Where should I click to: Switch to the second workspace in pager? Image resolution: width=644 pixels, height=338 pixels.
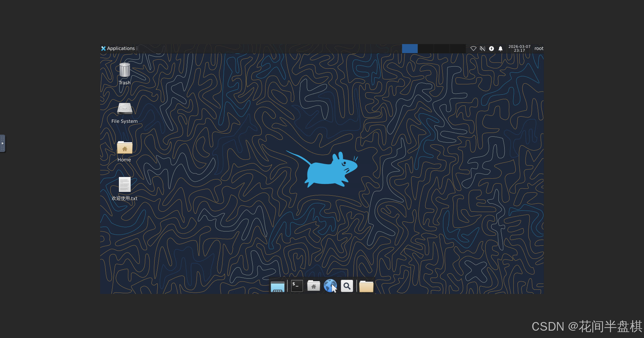426,49
